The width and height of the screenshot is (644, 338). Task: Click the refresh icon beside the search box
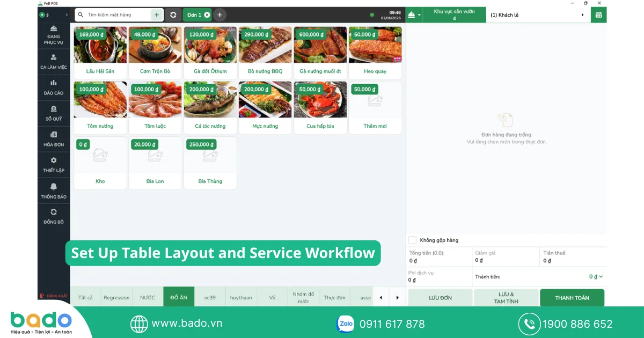[173, 15]
